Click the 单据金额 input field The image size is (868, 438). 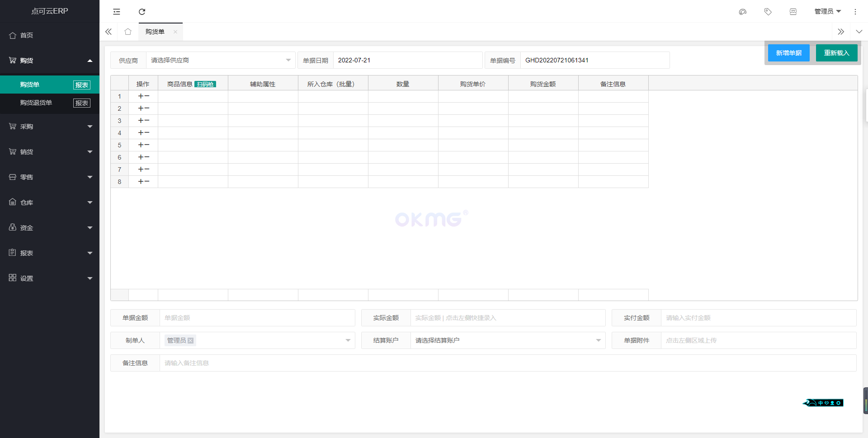coord(257,318)
